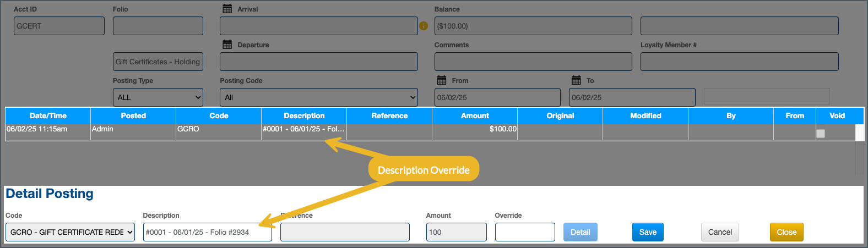This screenshot has width=868, height=248.
Task: Sort by the Date/Time column header
Action: click(48, 115)
